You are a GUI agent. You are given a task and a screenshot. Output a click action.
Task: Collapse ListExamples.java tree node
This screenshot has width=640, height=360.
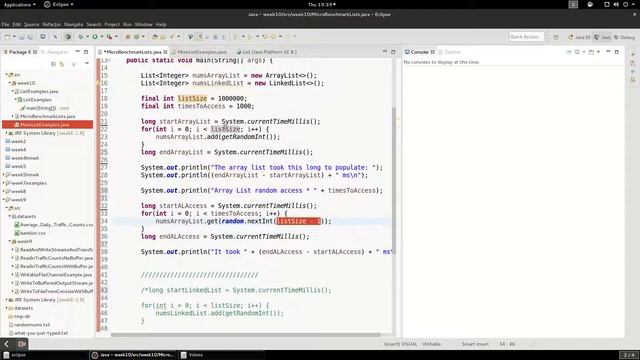click(13, 91)
